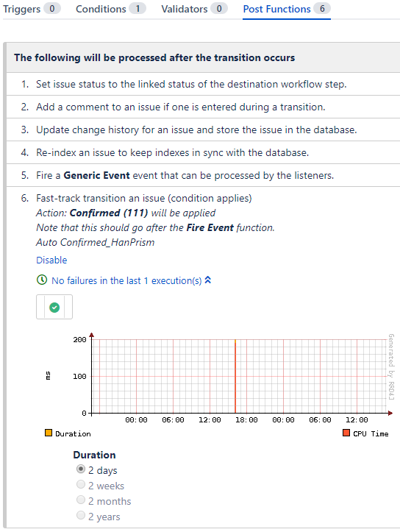400x532 pixels.
Task: Click the Disable link for fast-track function
Action: coord(51,260)
